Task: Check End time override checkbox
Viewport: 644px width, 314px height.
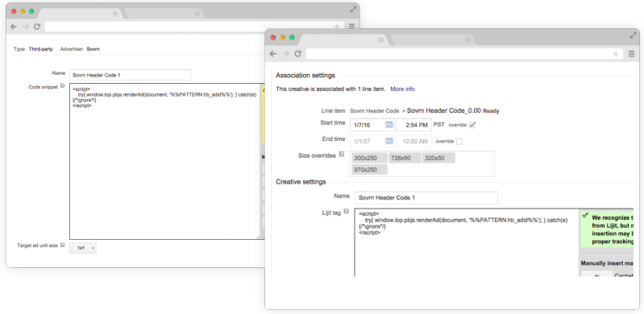Action: [x=459, y=141]
